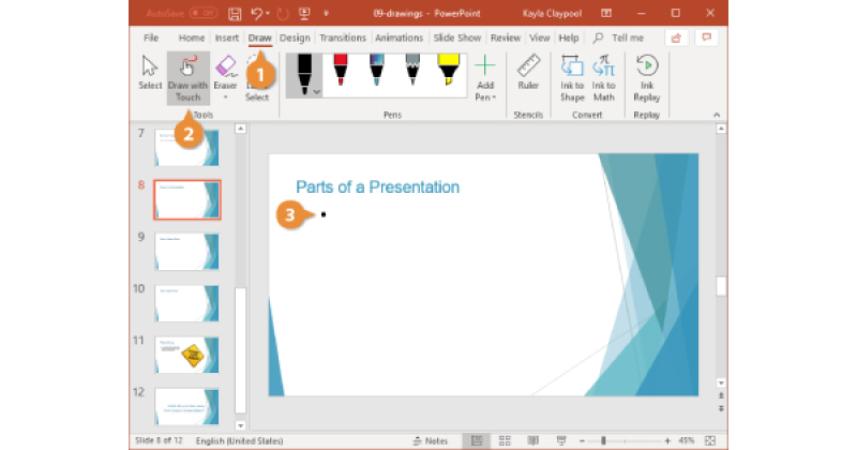Switch to the Review tab
This screenshot has height=450, width=857.
(x=505, y=38)
